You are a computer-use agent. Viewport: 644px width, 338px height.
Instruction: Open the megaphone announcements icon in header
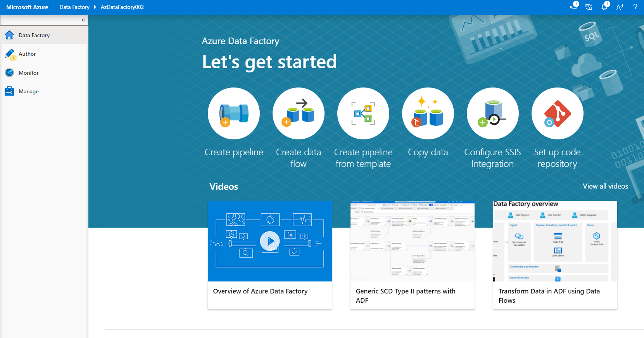574,7
